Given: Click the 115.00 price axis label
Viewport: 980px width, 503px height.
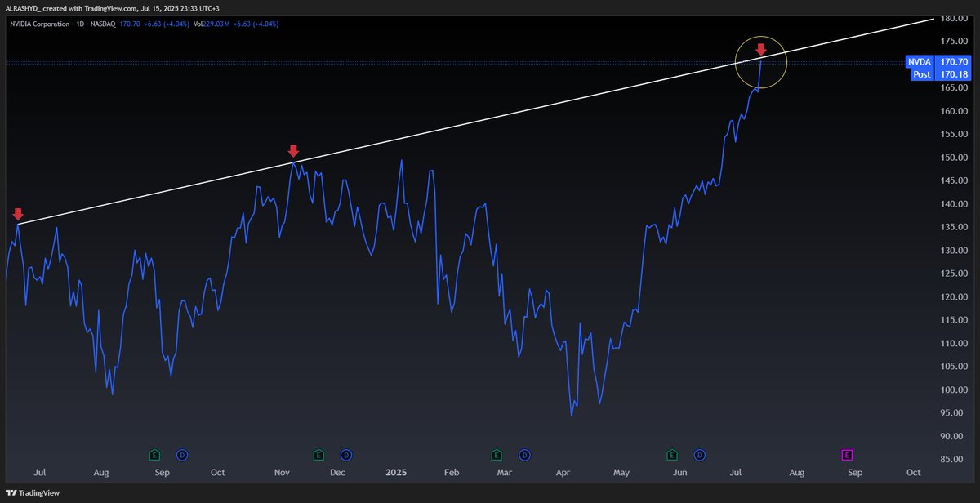Looking at the screenshot, I should 954,320.
